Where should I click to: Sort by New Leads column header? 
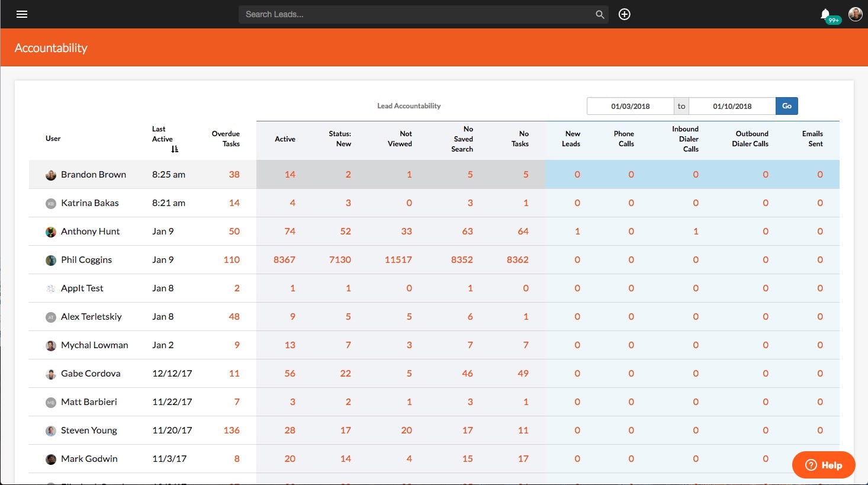(571, 139)
